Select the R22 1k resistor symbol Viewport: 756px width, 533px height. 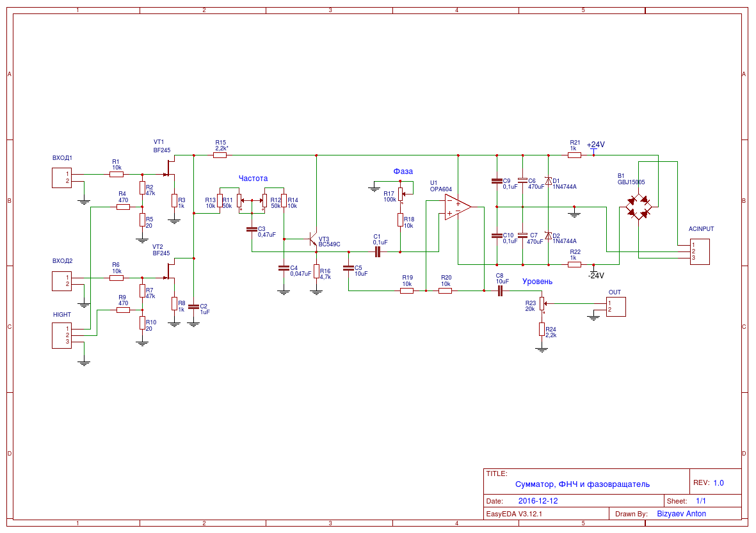574,264
